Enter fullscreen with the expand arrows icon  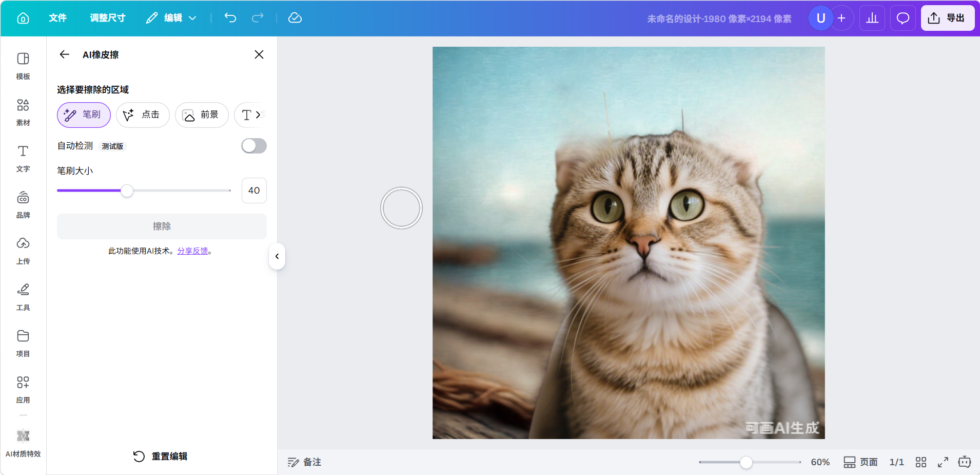tap(943, 462)
